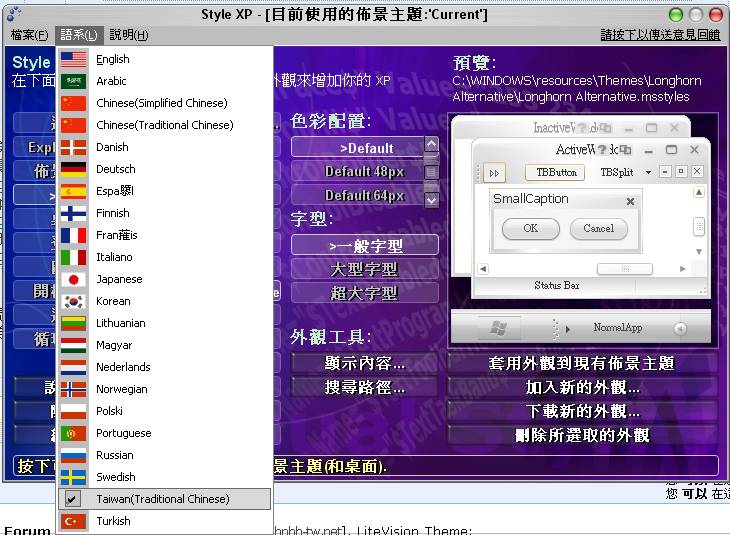
Task: Click the Turkish flag icon
Action: tap(73, 521)
